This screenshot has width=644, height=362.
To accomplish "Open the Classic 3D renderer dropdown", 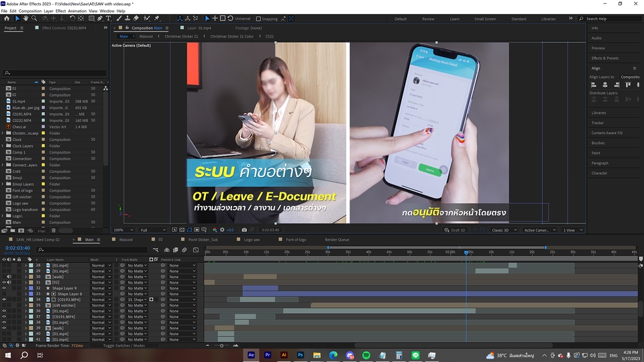I will tap(504, 230).
